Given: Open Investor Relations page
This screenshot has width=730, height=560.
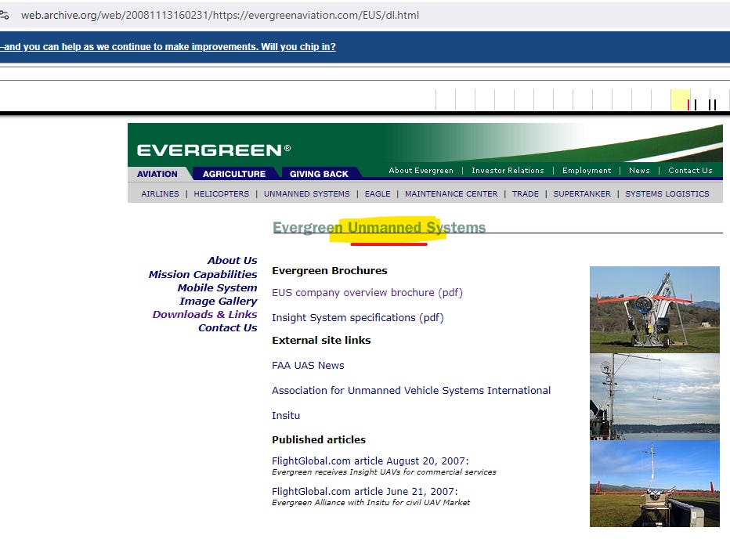Looking at the screenshot, I should coord(508,171).
